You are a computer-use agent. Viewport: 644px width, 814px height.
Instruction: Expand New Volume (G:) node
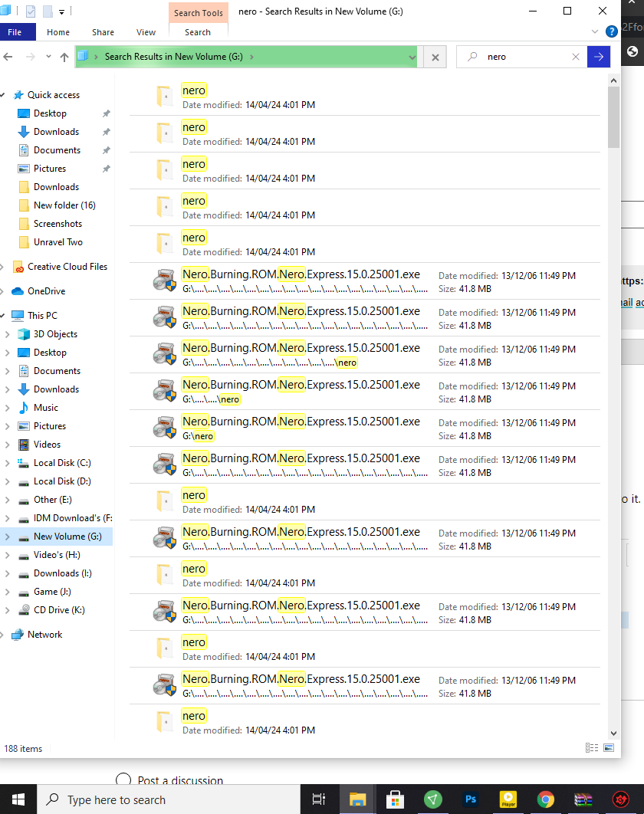(7, 537)
